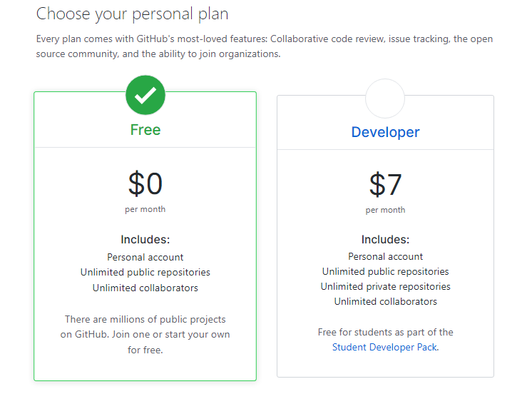The image size is (532, 394).
Task: Select the $0 per month price
Action: point(145,191)
